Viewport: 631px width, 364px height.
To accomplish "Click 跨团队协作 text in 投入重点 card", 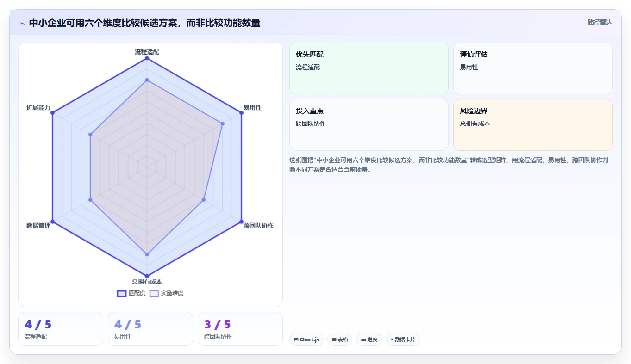I will coord(311,123).
